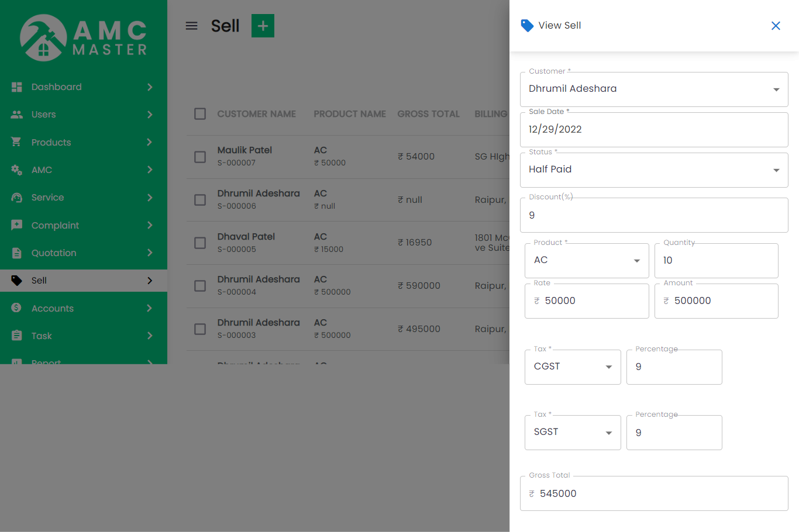Click the Dashboard grid icon in sidebar

click(17, 87)
